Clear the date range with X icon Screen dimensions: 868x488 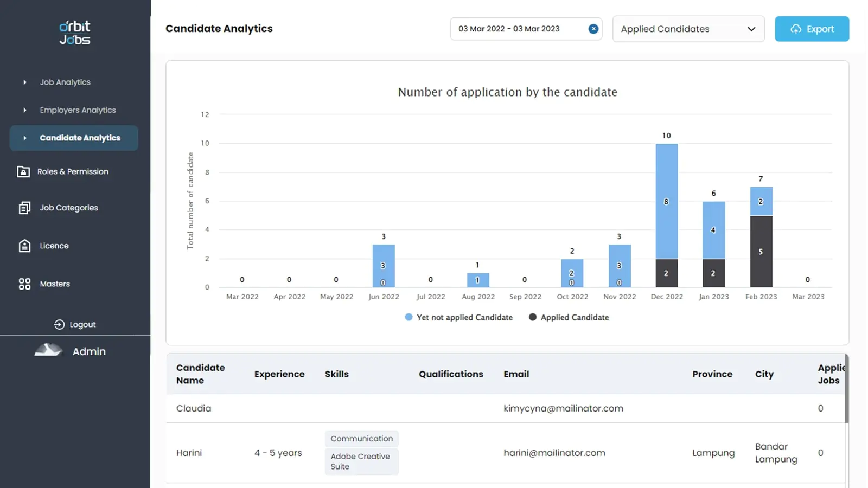(x=593, y=29)
